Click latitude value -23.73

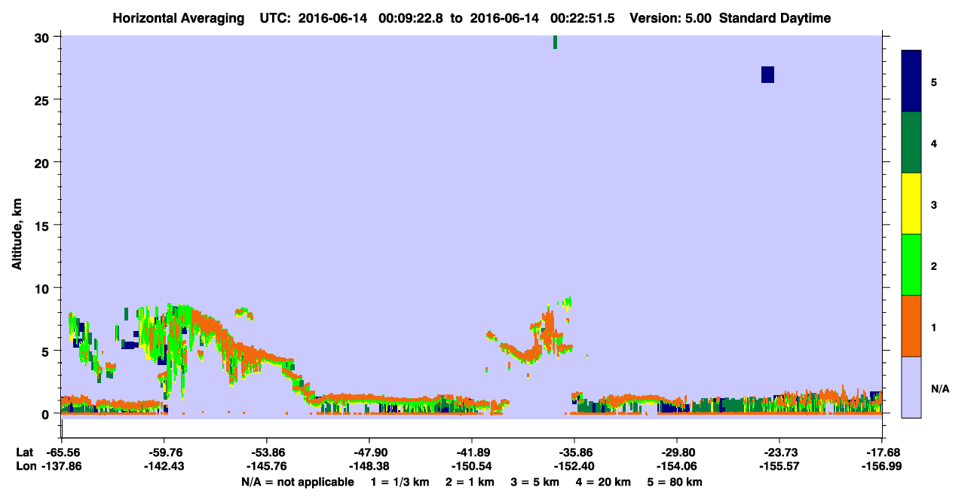[779, 452]
